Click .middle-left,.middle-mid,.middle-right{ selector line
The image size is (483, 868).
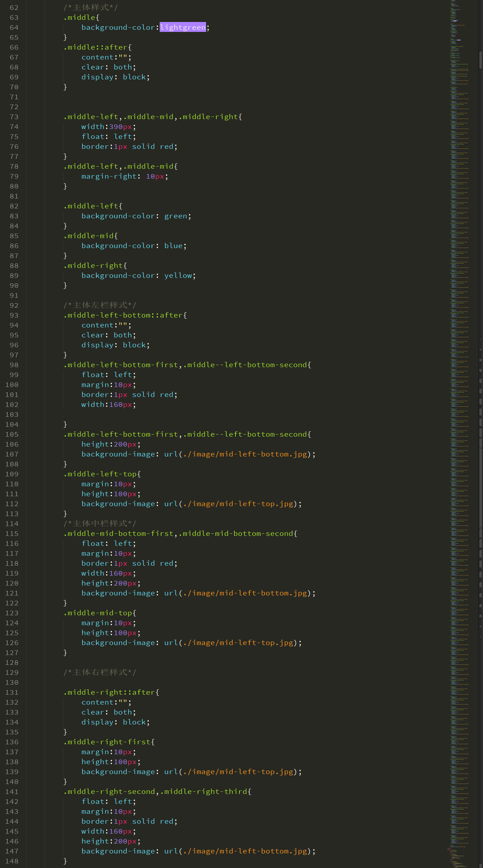(x=153, y=117)
